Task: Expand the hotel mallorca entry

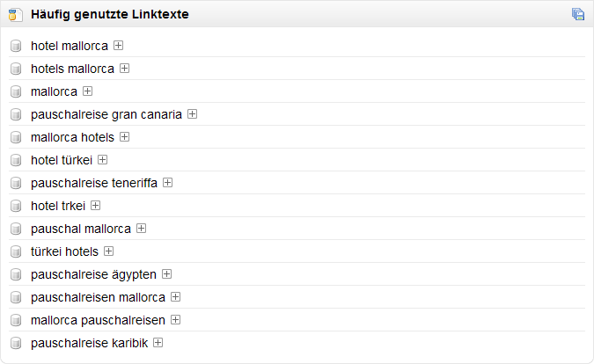Action: coord(119,46)
